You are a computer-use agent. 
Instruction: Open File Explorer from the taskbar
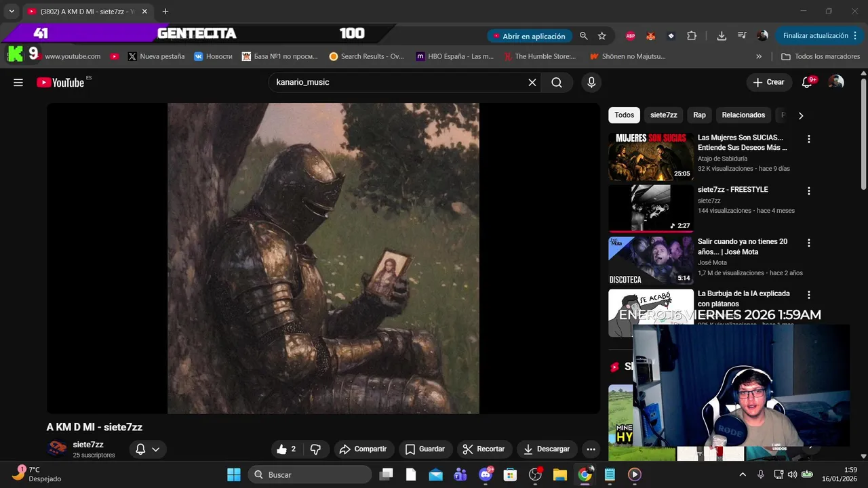(x=559, y=474)
